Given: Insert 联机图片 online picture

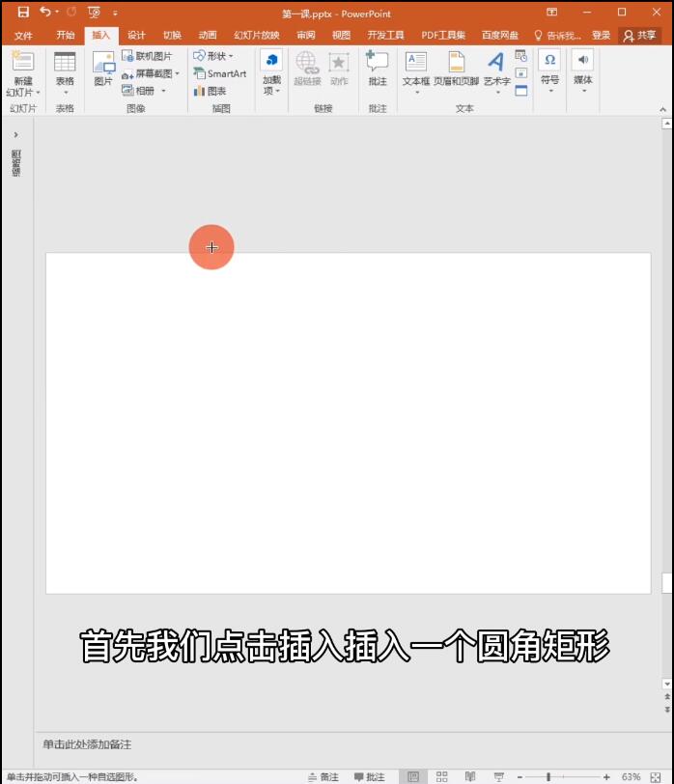Looking at the screenshot, I should coord(147,56).
